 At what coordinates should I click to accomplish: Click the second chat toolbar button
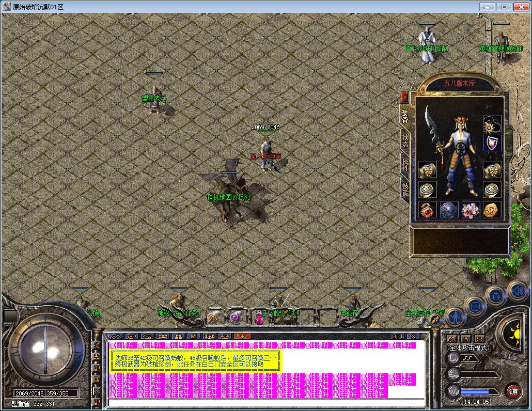[132, 337]
